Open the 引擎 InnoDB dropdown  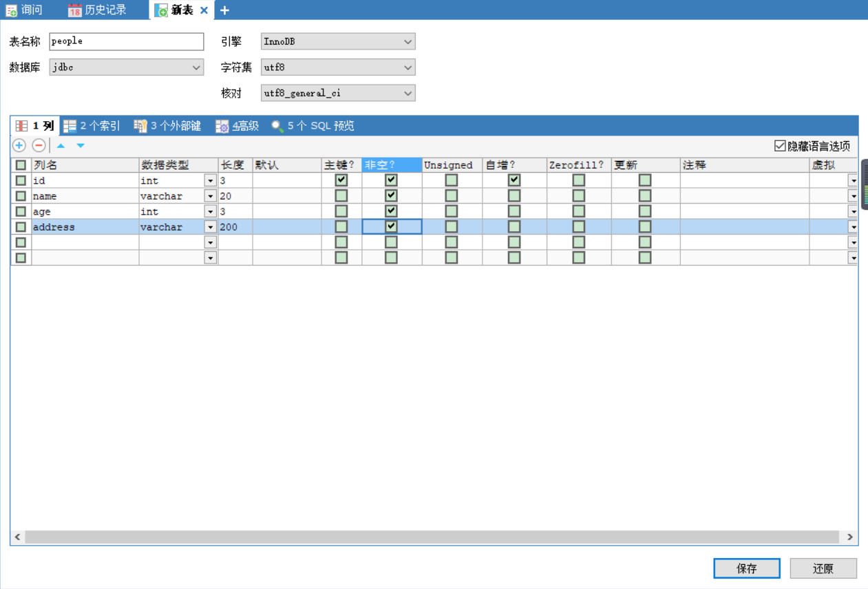(x=338, y=42)
